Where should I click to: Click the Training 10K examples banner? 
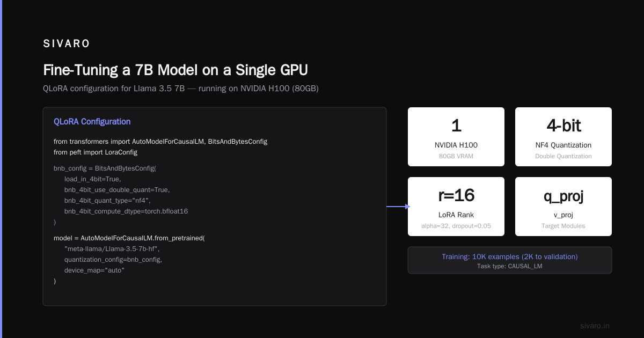tap(510, 260)
